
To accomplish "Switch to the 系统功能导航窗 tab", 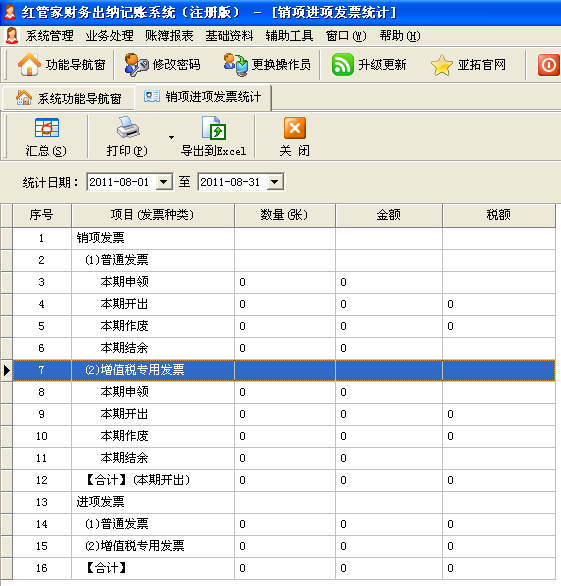I will coord(68,98).
